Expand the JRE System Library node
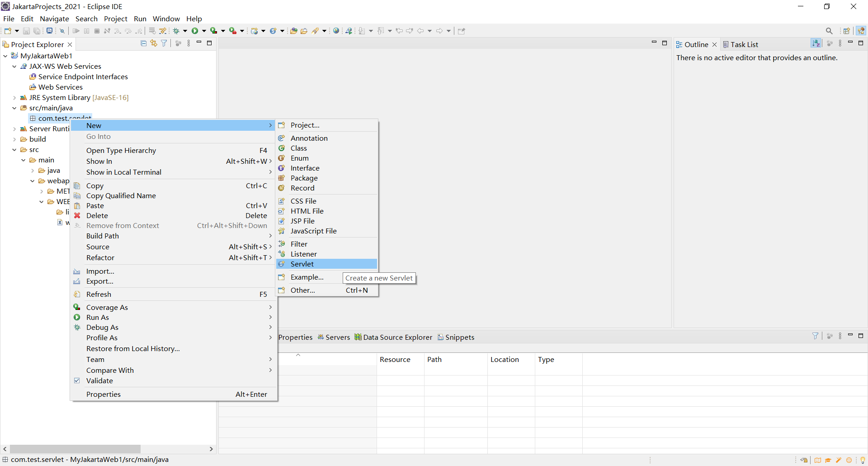This screenshot has height=466, width=868. click(x=14, y=97)
